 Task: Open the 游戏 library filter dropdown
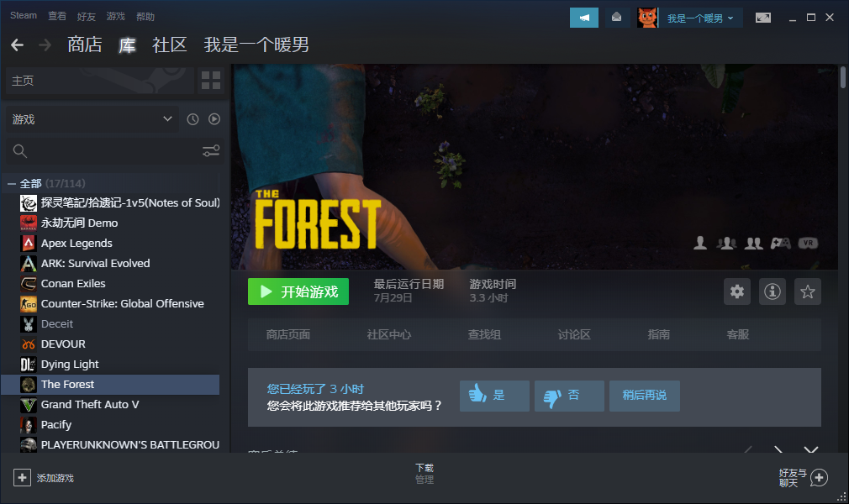click(92, 119)
